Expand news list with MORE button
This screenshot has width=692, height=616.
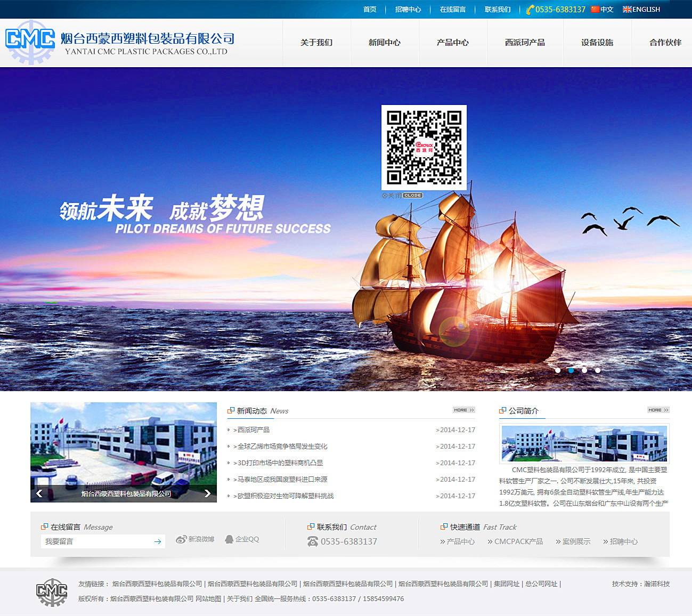[x=463, y=410]
